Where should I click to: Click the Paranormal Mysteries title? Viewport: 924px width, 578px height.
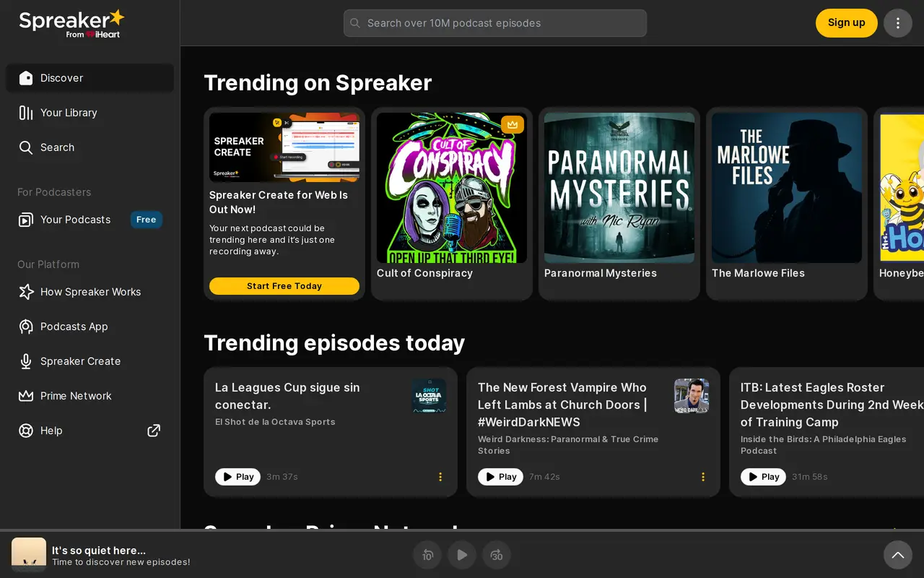pyautogui.click(x=601, y=273)
